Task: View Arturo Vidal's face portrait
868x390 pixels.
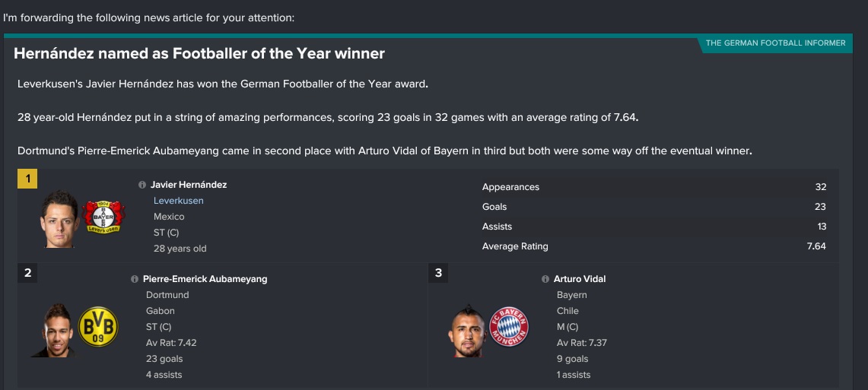Action: [x=467, y=330]
